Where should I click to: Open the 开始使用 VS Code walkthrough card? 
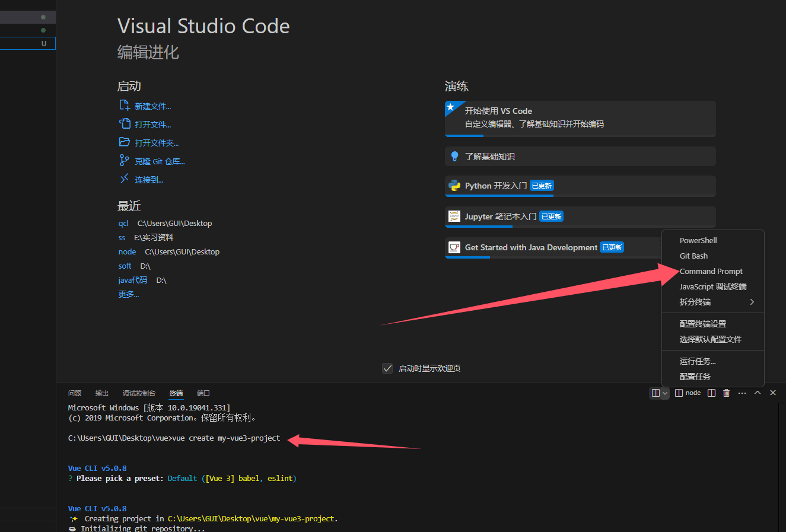tap(580, 118)
